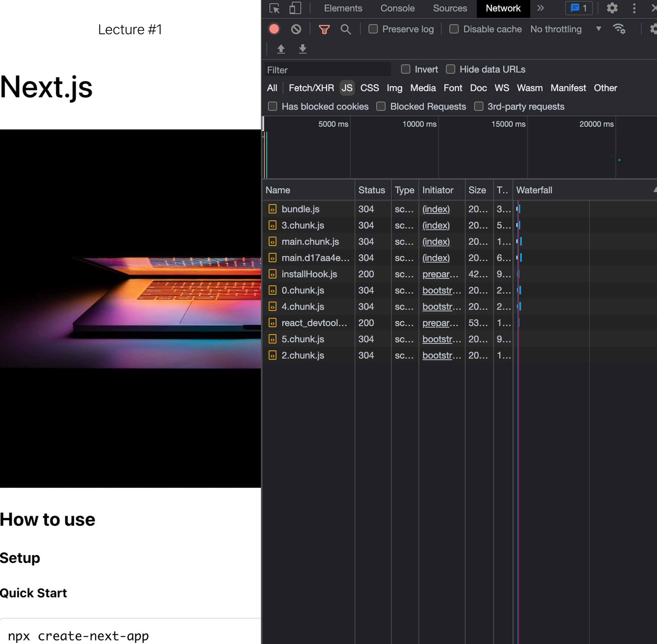Click the DevTools overflow menu icon
Screen dimensions: 657x644
(x=635, y=9)
